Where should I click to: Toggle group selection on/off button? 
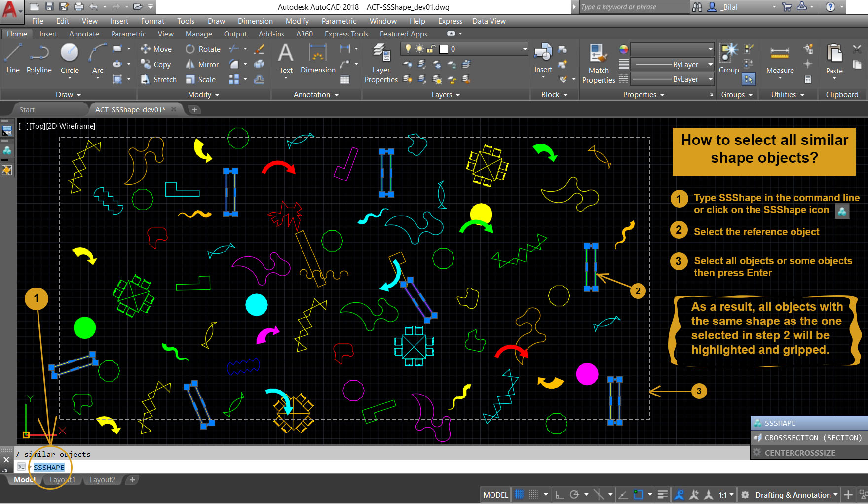click(749, 79)
